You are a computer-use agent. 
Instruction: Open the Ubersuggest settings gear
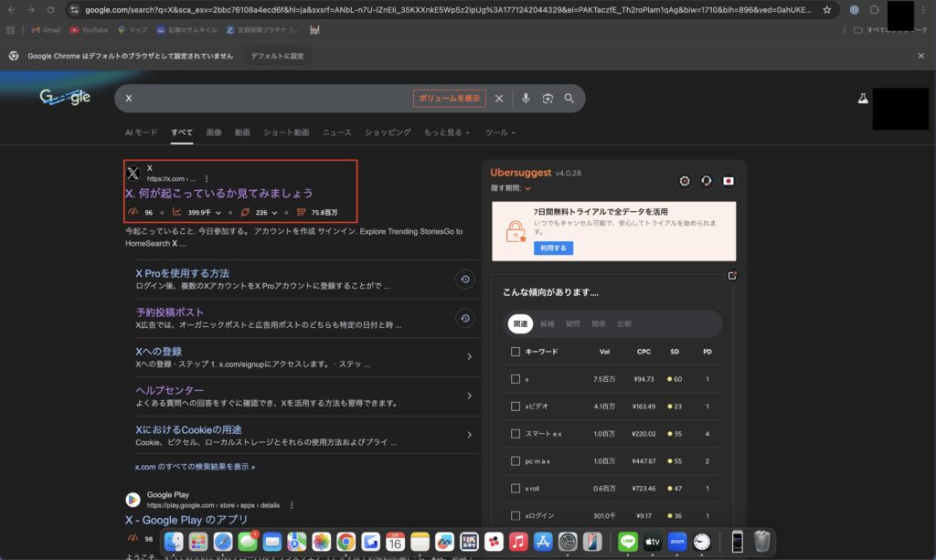point(684,181)
